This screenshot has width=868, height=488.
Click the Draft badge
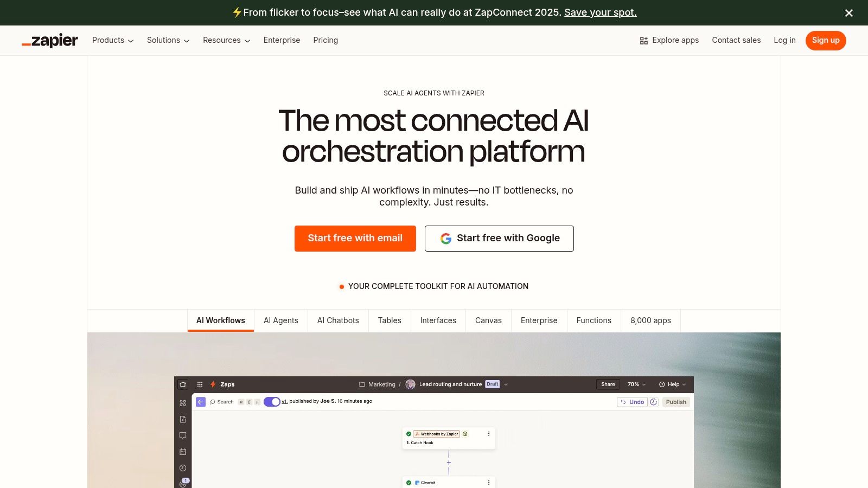(493, 384)
